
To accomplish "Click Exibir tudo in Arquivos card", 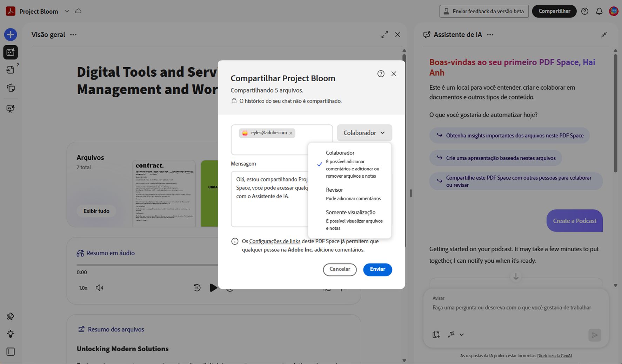I will coord(96,211).
